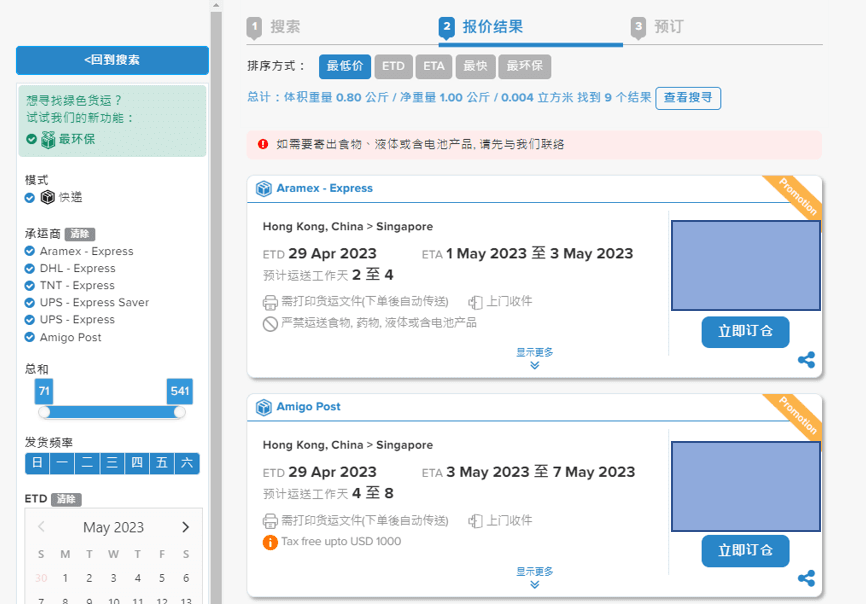Click the share icon on Amigo Post card
This screenshot has height=606, width=866.
(806, 578)
